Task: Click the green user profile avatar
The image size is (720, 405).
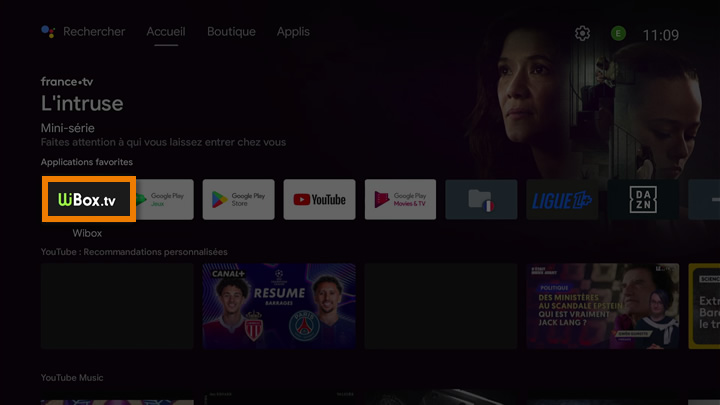Action: point(618,34)
